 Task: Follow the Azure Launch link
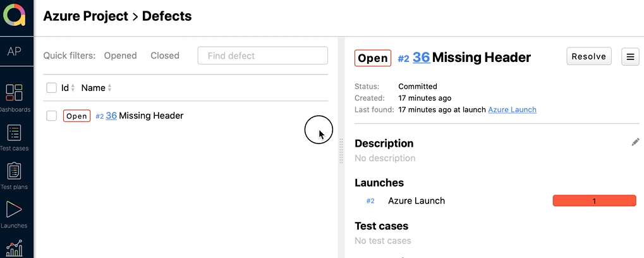click(x=512, y=109)
